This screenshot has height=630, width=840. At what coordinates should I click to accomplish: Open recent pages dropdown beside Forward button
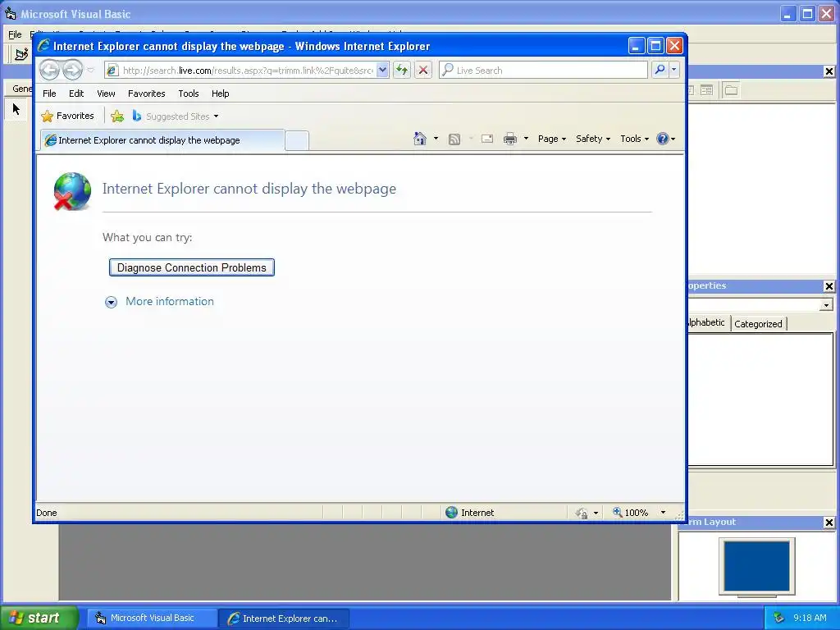[x=90, y=71]
